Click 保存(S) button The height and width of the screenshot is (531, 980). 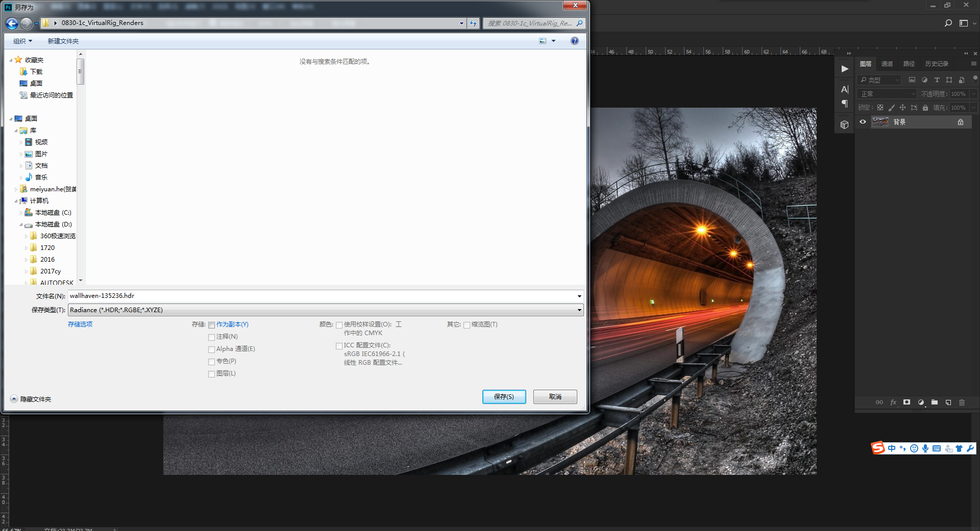(504, 397)
